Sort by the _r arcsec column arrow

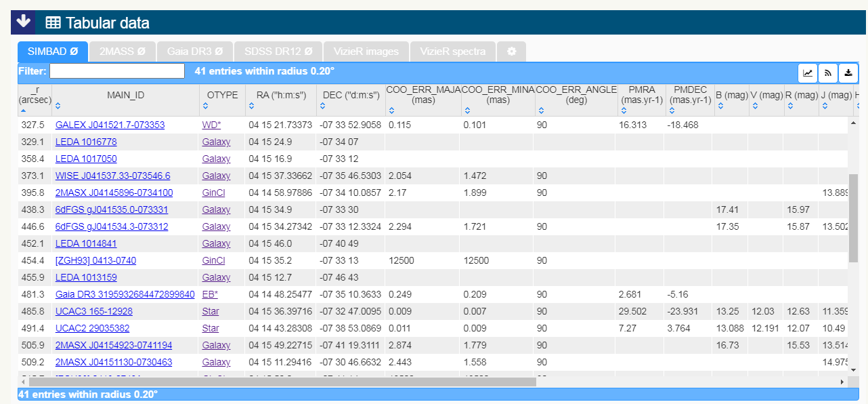(x=22, y=110)
